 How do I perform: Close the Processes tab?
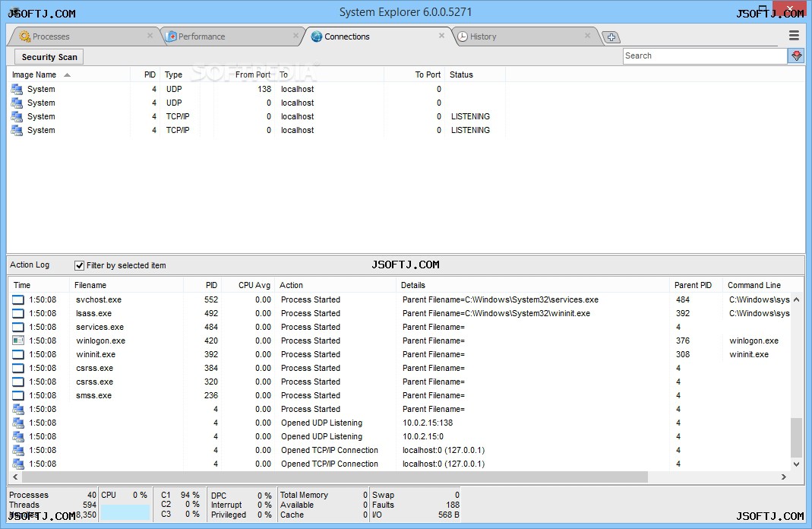[150, 36]
